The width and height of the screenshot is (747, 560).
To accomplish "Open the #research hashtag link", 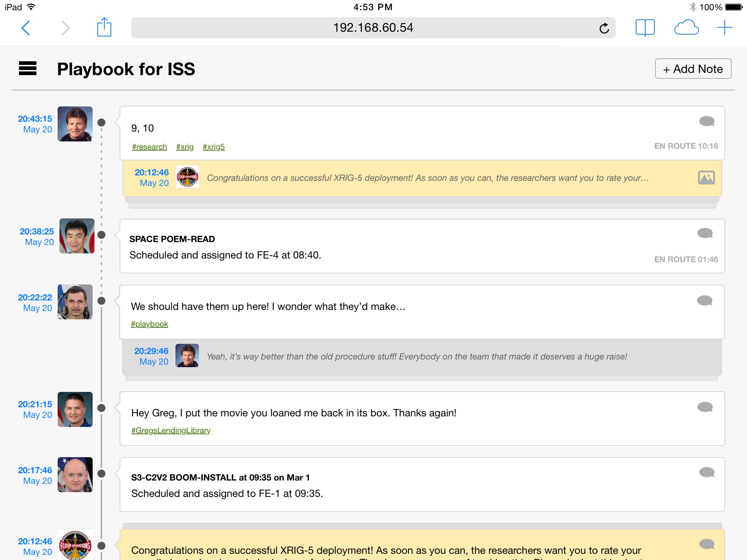I will 149,147.
